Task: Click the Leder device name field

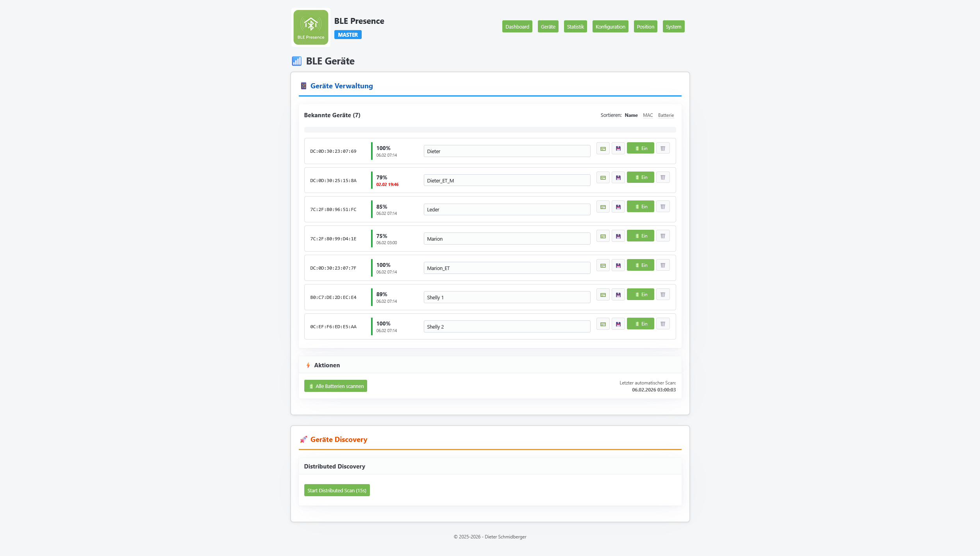Action: 507,210
